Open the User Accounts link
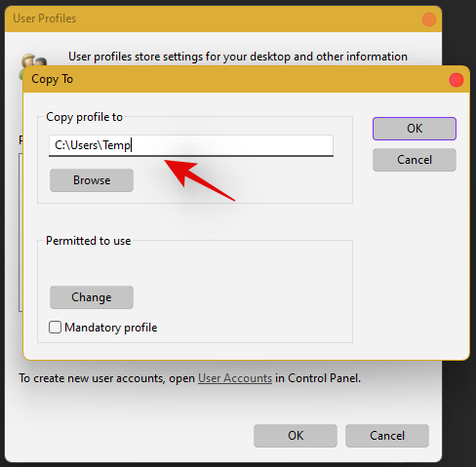 click(235, 378)
